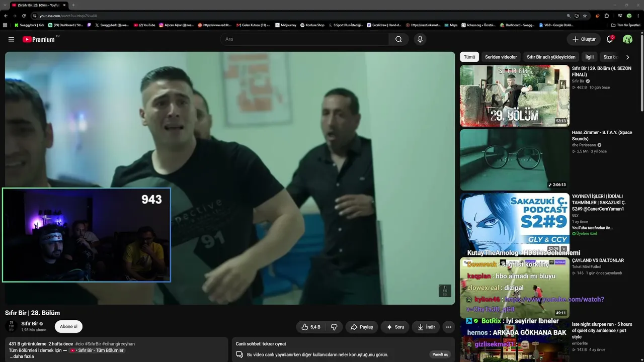Open the YouTube guide hamburger menu
This screenshot has width=644, height=362.
(x=11, y=39)
